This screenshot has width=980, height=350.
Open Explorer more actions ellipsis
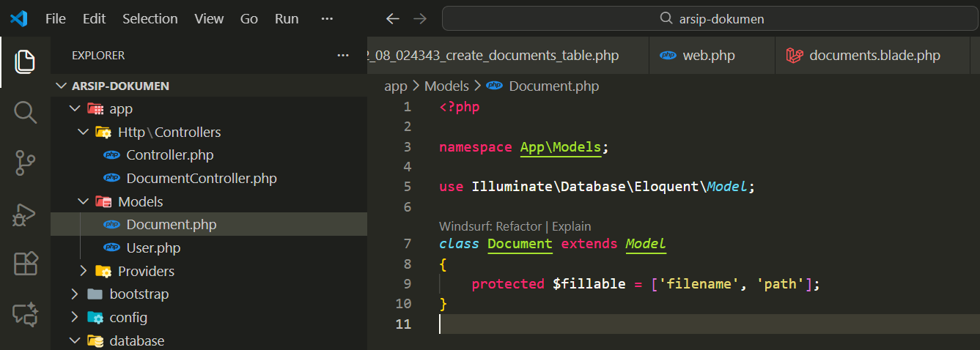coord(343,55)
